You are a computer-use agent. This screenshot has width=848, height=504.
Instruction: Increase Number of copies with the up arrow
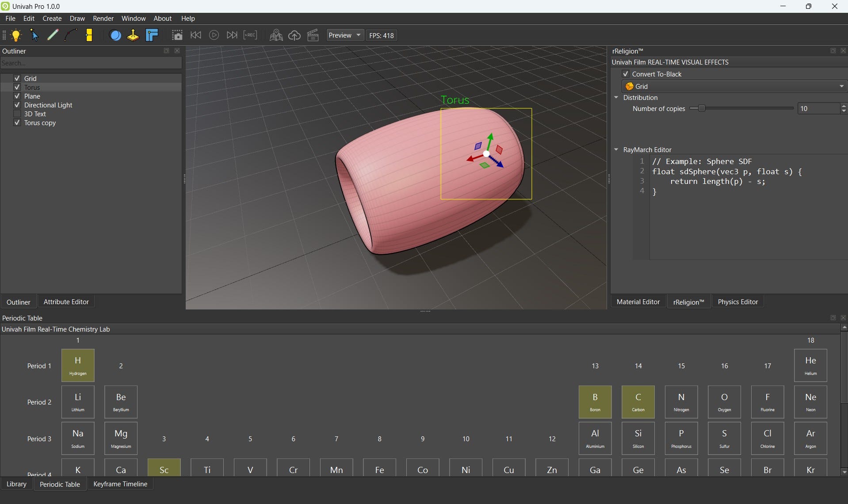[x=844, y=106]
